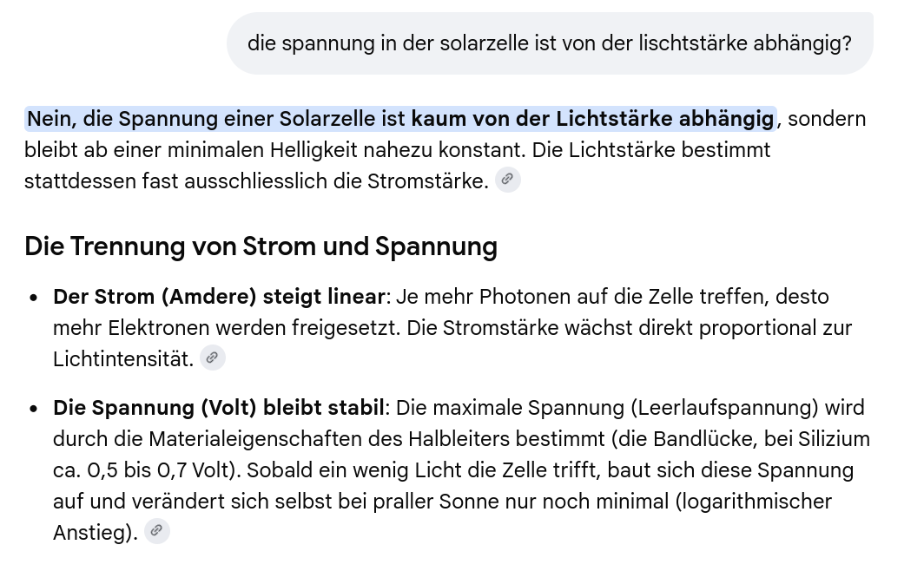The width and height of the screenshot is (924, 571).
Task: Open the source link icon after 'Anstieg).'
Action: click(x=156, y=531)
